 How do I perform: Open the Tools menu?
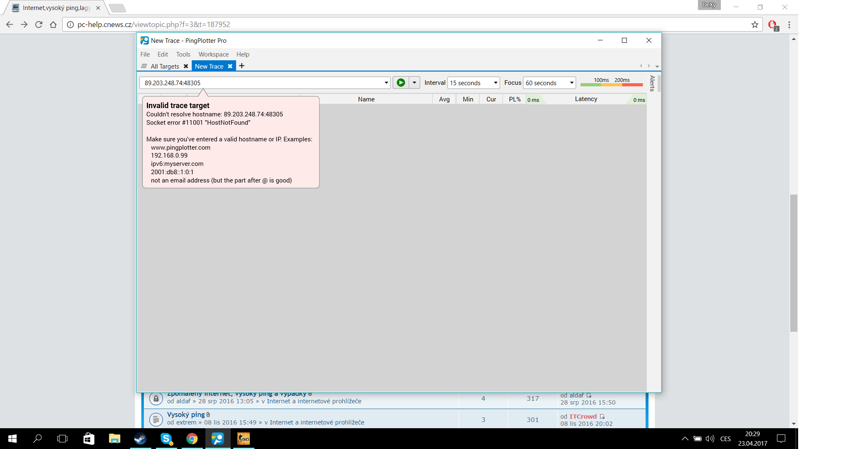(183, 54)
